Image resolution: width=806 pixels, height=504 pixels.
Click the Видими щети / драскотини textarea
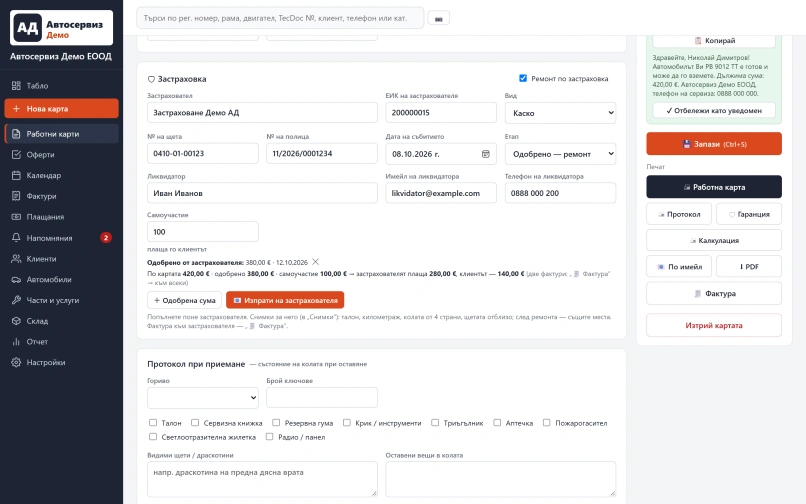(x=262, y=479)
